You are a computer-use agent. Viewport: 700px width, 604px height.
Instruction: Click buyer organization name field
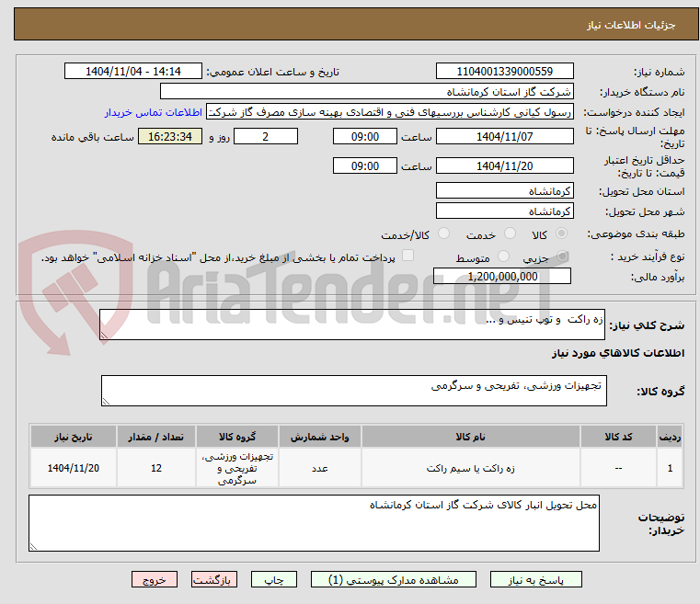tap(366, 91)
